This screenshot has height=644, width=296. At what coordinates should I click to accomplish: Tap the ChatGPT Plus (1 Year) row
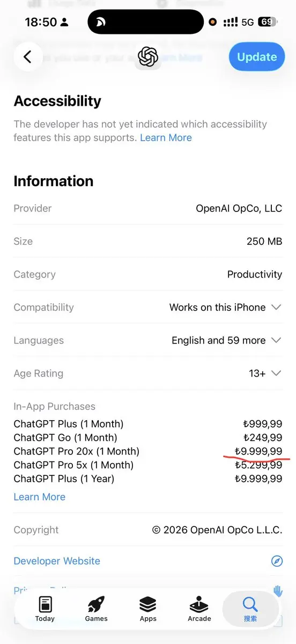point(148,479)
